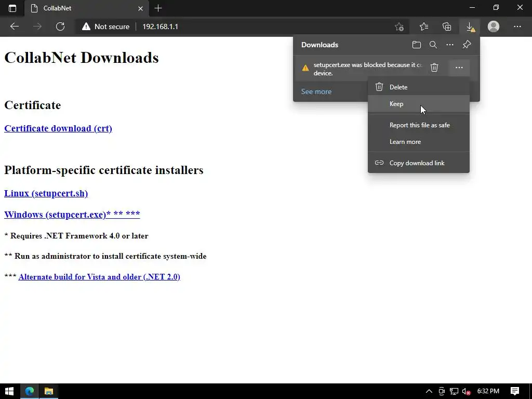532x399 pixels.
Task: Click the muted volume tray icon
Action: [467, 391]
